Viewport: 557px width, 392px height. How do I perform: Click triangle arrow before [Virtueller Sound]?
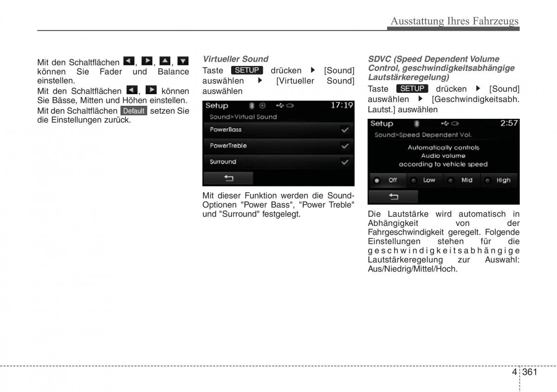(260, 81)
